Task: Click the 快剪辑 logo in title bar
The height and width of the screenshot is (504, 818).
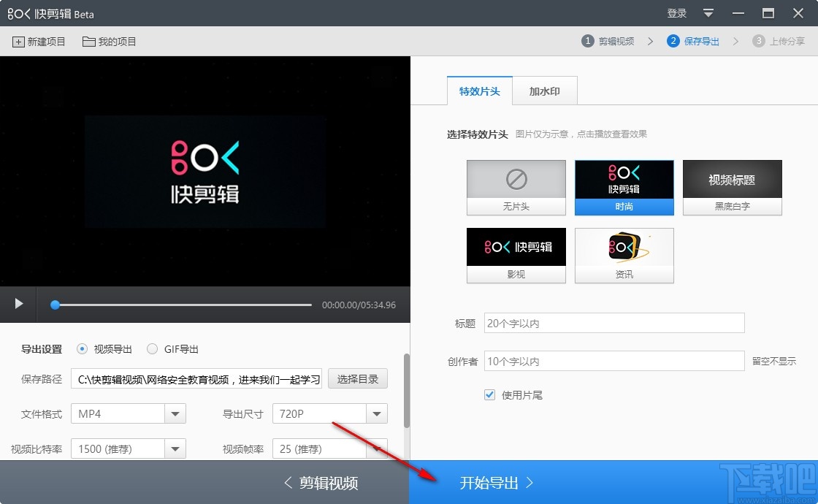Action: (x=50, y=14)
